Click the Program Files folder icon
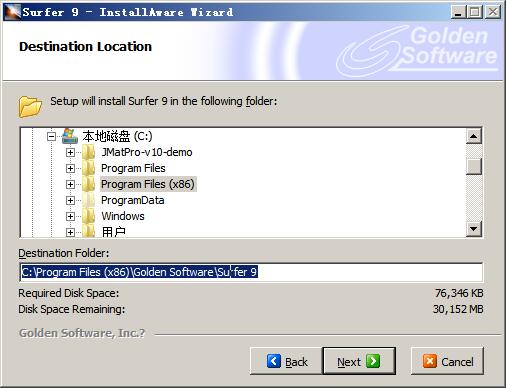Viewport: 506px width, 388px height. coord(89,168)
